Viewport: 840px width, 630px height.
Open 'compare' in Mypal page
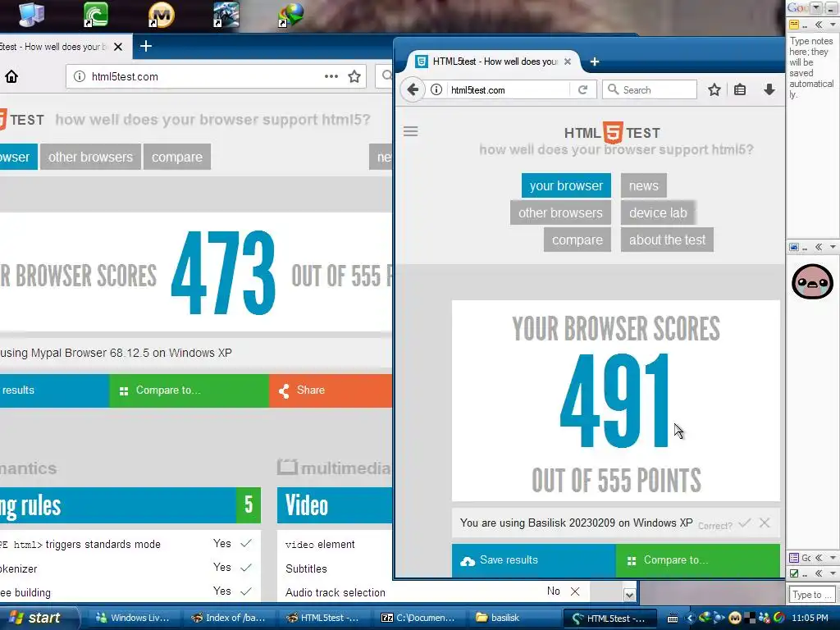coord(177,157)
